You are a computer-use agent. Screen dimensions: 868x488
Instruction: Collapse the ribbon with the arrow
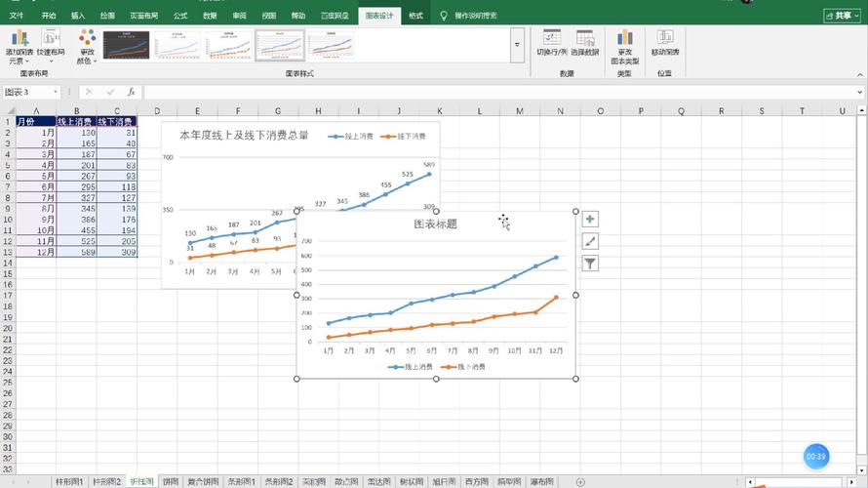tap(859, 74)
